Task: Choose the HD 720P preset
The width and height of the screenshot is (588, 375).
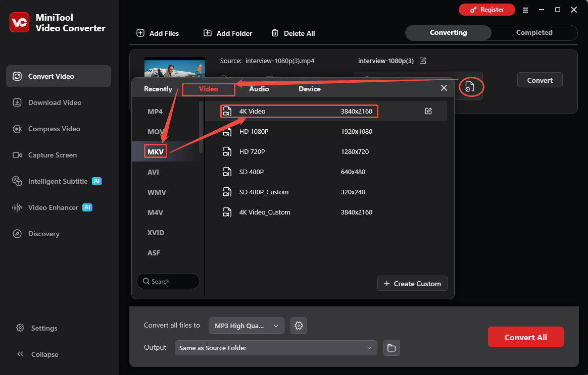Action: click(x=326, y=152)
